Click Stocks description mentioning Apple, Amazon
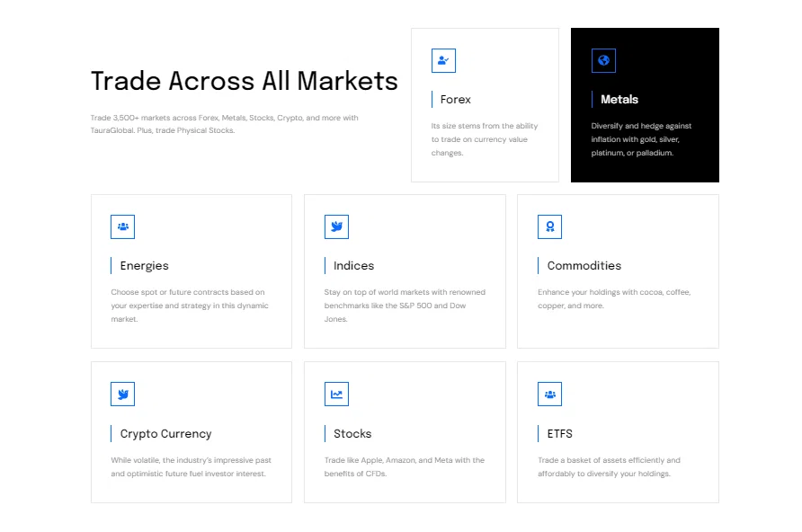Screen dimensions: 802x532 pos(404,466)
